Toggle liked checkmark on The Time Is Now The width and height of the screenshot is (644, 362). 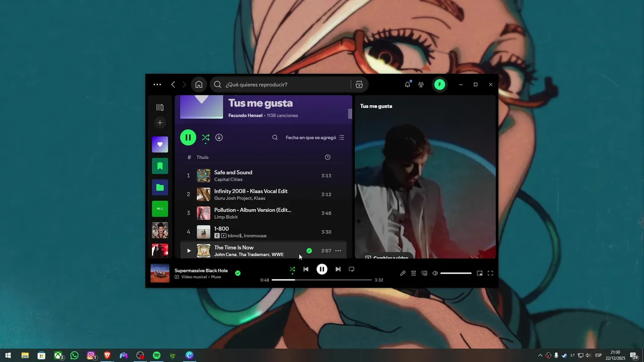pyautogui.click(x=309, y=250)
